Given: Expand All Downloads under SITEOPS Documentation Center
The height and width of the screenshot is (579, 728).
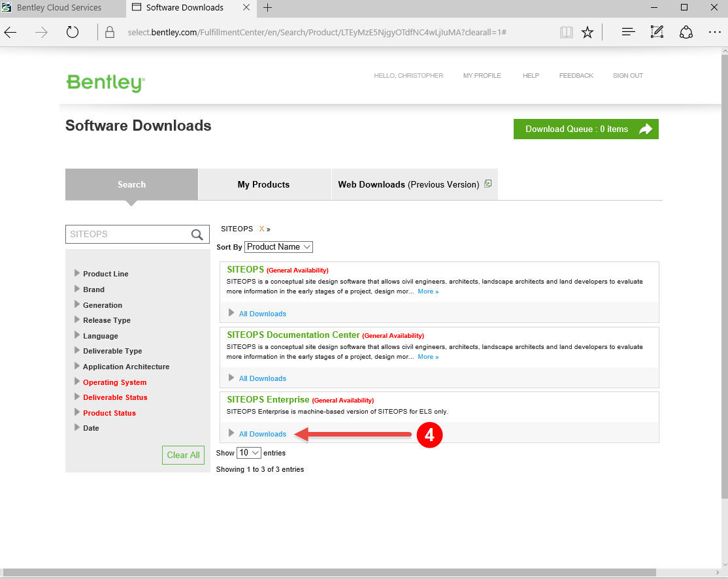Looking at the screenshot, I should click(262, 378).
